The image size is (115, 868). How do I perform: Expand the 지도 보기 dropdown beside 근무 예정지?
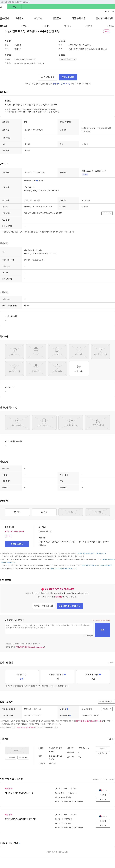click(107, 213)
